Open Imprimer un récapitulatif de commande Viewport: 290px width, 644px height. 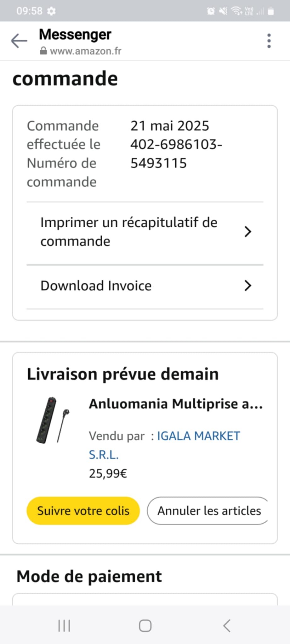coord(128,232)
